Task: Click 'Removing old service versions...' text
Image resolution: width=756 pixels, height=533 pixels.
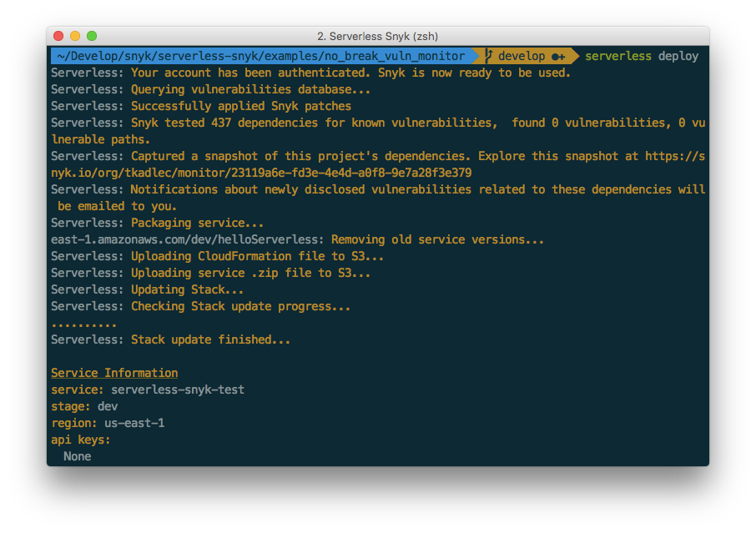Action: pyautogui.click(x=437, y=239)
